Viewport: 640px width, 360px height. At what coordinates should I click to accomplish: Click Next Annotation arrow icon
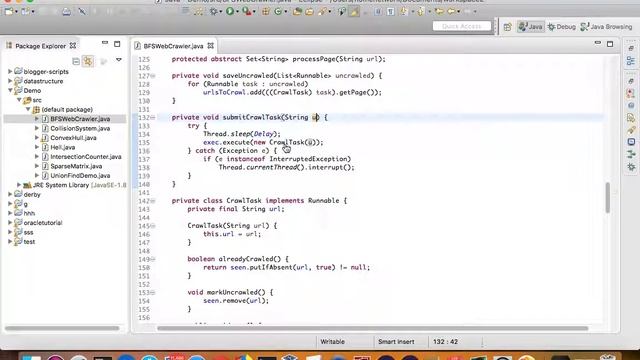[x=404, y=11]
